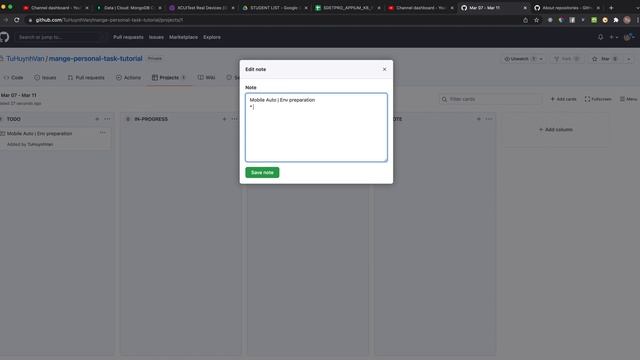Switch to ACUTest Real Devices browser tab

pyautogui.click(x=201, y=8)
